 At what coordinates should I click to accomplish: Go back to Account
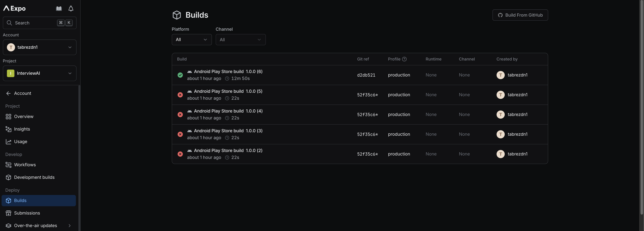click(x=22, y=93)
